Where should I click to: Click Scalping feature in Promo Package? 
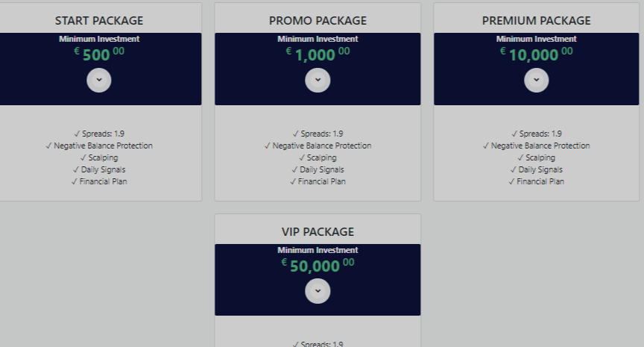click(318, 157)
